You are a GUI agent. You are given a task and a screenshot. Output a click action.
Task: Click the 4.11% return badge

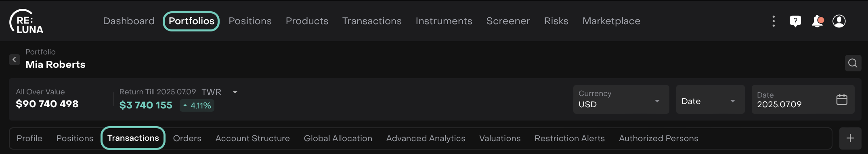[x=197, y=106]
